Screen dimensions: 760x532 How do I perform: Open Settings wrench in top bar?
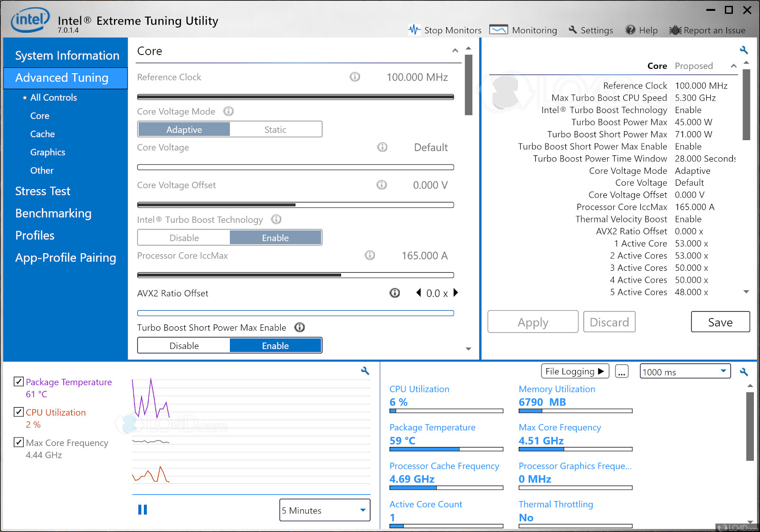pos(573,30)
